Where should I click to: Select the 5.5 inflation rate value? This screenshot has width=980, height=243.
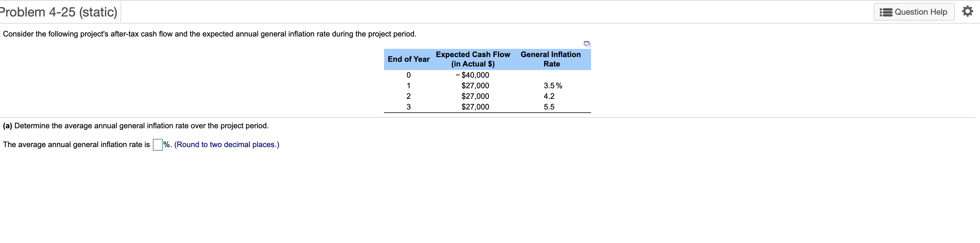[x=549, y=107]
